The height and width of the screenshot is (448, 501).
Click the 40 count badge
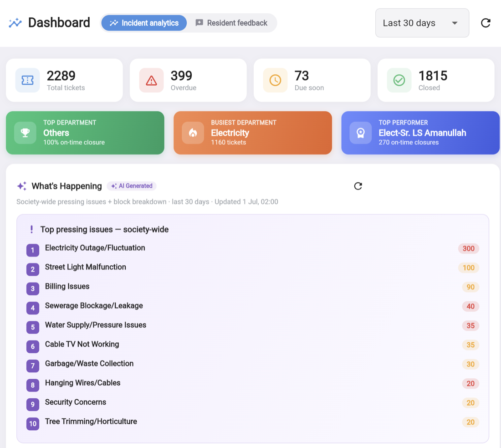[470, 306]
